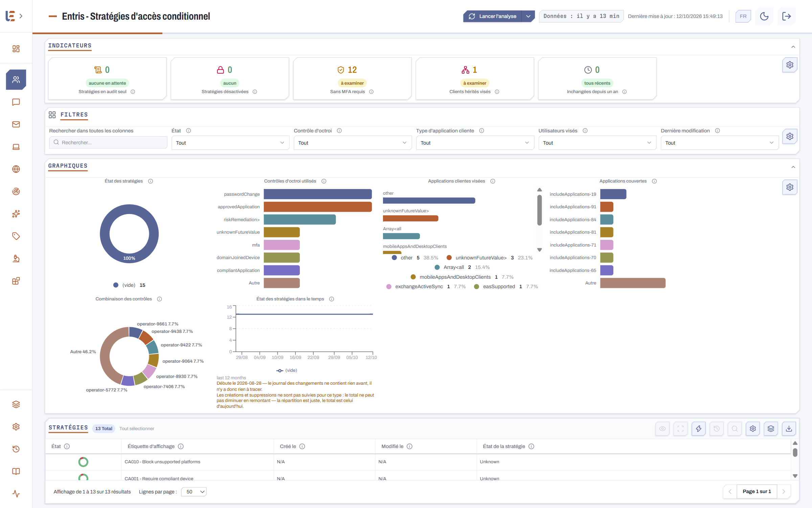812x508 pixels.
Task: Click the Rechercher search input field
Action: (108, 143)
